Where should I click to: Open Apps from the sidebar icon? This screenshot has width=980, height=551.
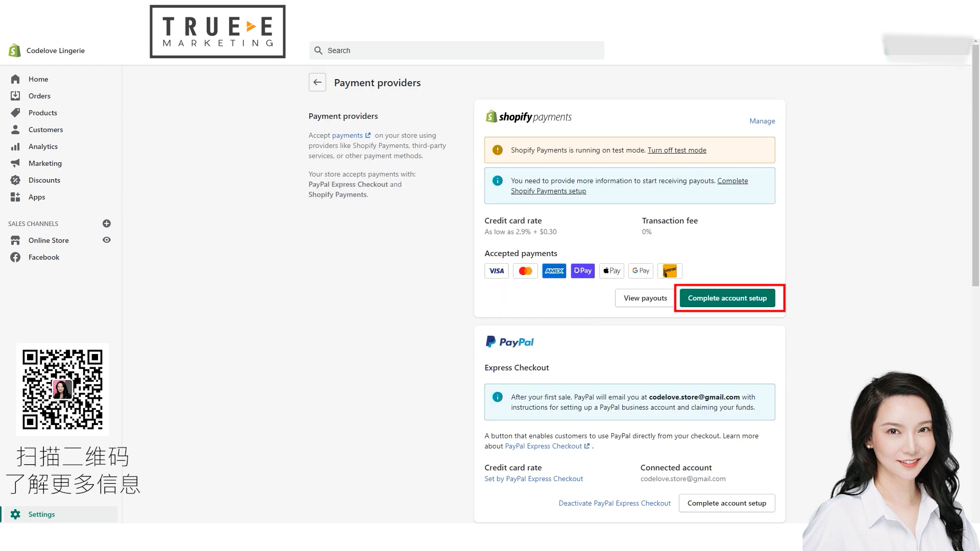pyautogui.click(x=16, y=197)
